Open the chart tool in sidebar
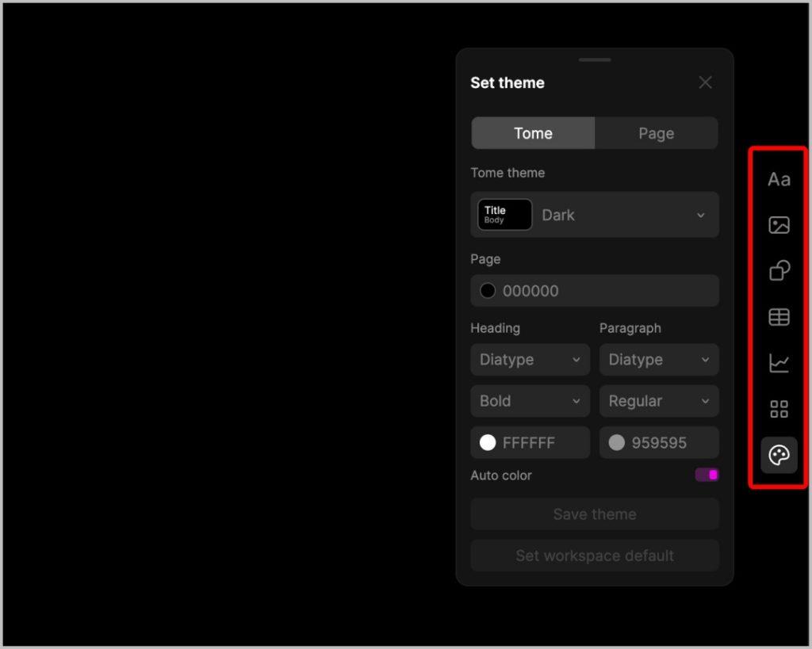 tap(779, 362)
